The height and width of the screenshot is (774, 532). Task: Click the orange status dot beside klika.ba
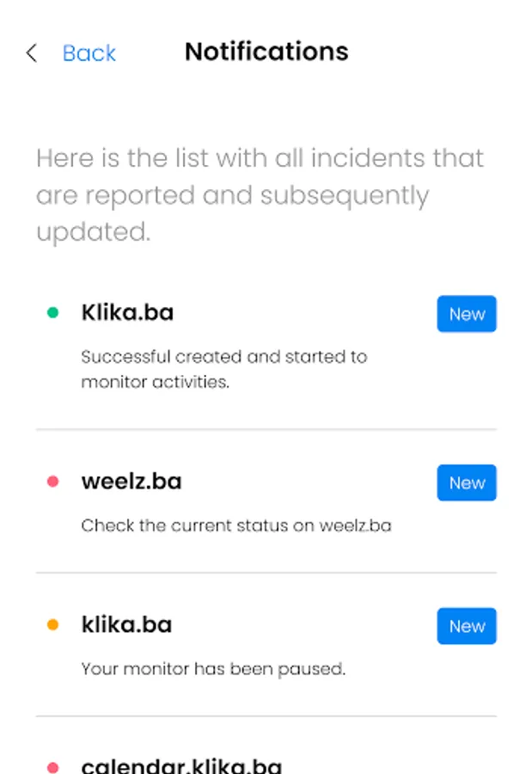coord(52,625)
